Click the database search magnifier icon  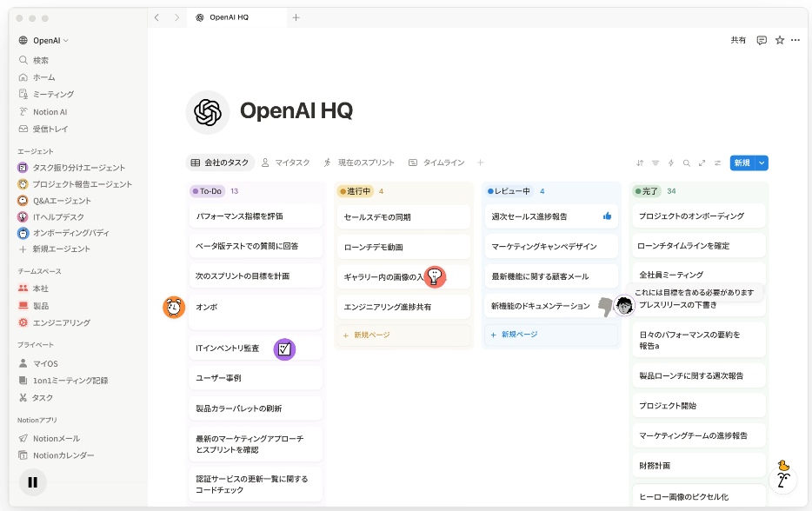687,163
